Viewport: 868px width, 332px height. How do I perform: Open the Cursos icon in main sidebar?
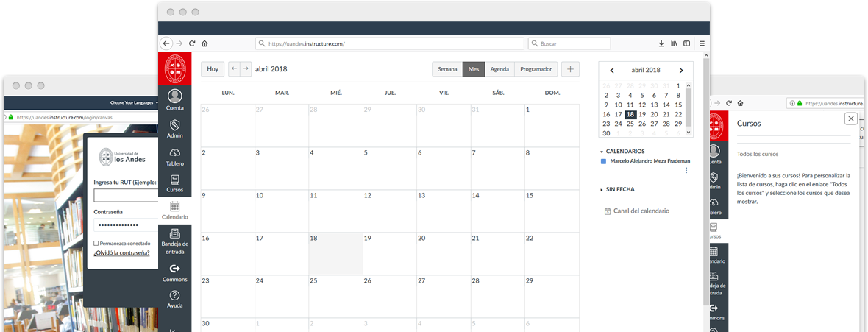point(175,180)
